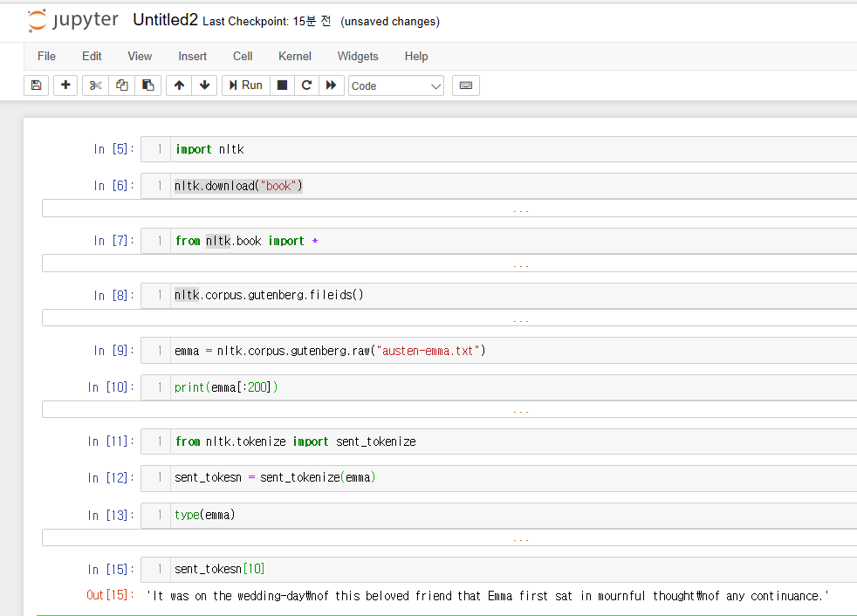Open the cell type Code dropdown
This screenshot has height=616, width=857.
pos(396,86)
